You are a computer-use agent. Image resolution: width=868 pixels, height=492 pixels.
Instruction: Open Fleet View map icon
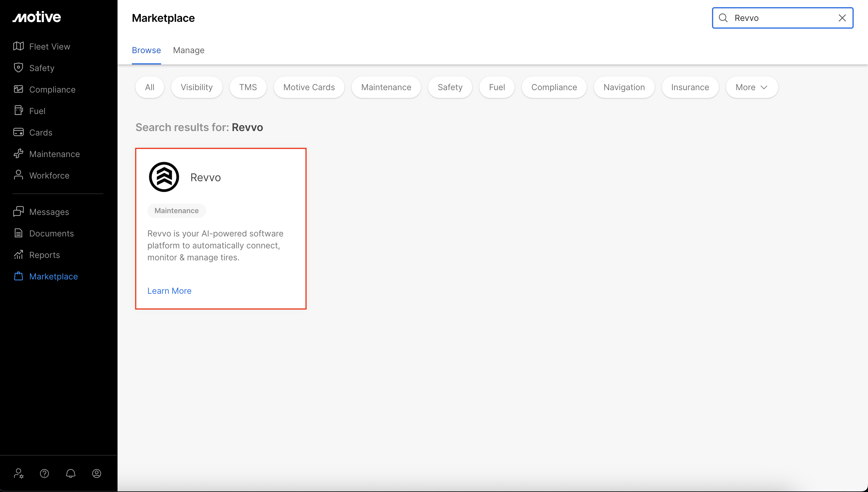18,46
